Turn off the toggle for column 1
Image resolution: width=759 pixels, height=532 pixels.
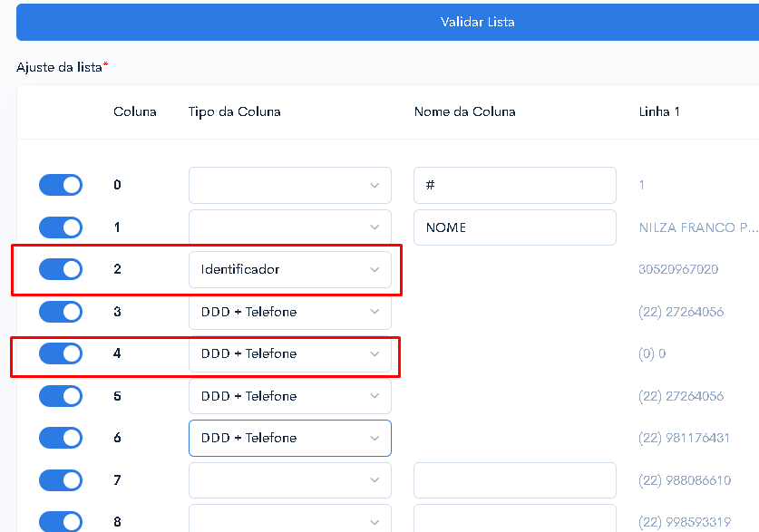(x=61, y=227)
